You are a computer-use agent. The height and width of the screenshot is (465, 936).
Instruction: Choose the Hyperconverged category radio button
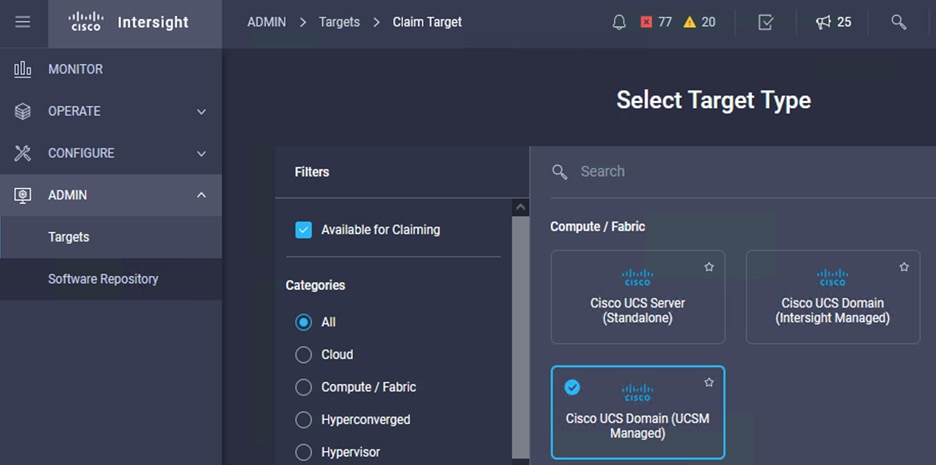[x=304, y=420]
